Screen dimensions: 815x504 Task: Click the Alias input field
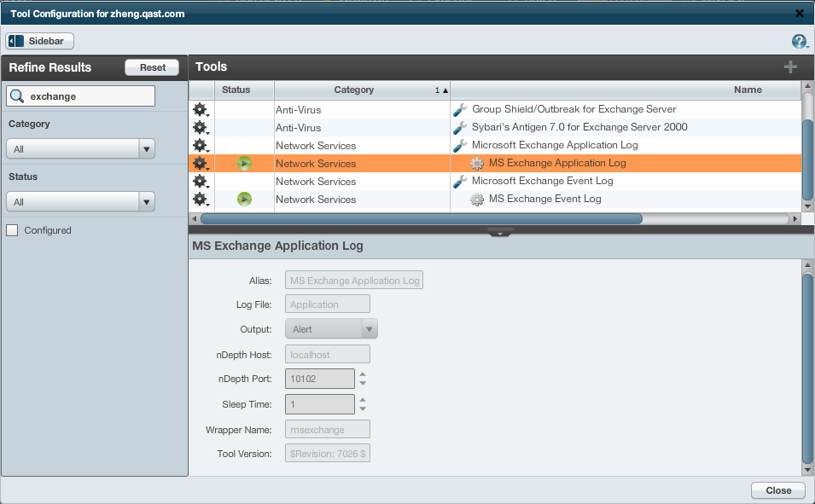tap(354, 280)
